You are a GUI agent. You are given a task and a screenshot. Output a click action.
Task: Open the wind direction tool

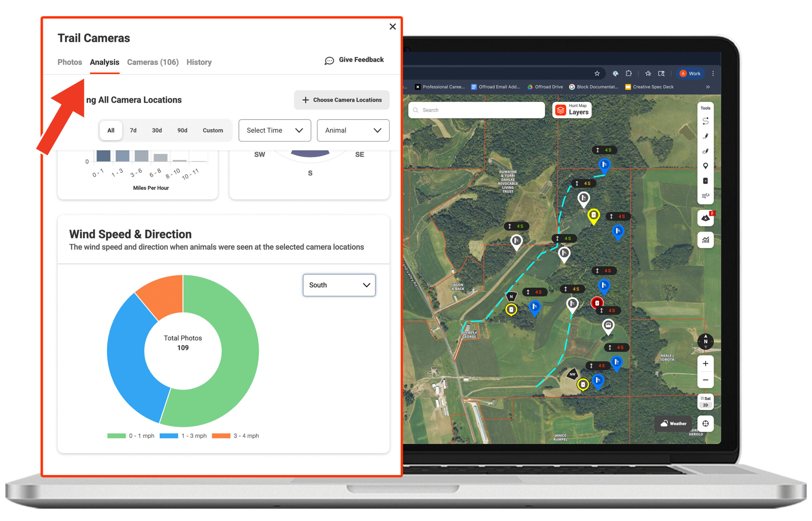(706, 195)
